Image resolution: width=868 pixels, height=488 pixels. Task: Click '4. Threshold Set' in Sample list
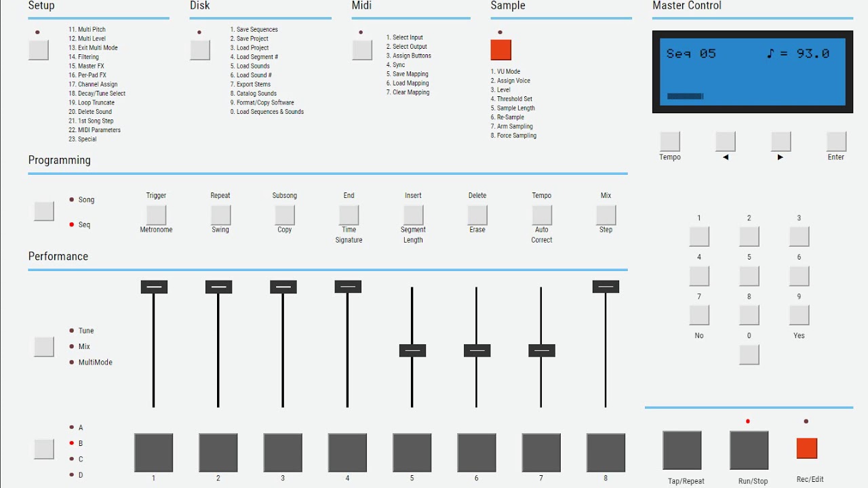[512, 99]
